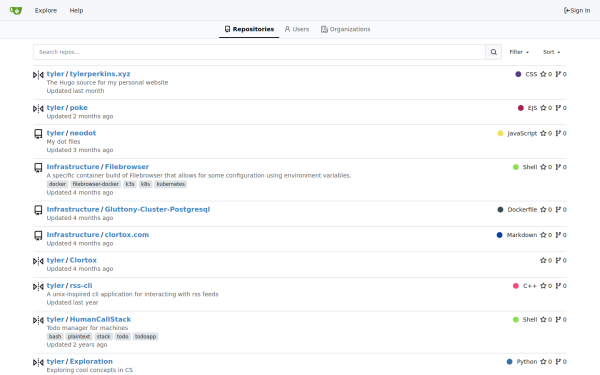Screen dimensions: 600x375
Task: Click the filebrowser-docker topic tag
Action: pyautogui.click(x=96, y=184)
